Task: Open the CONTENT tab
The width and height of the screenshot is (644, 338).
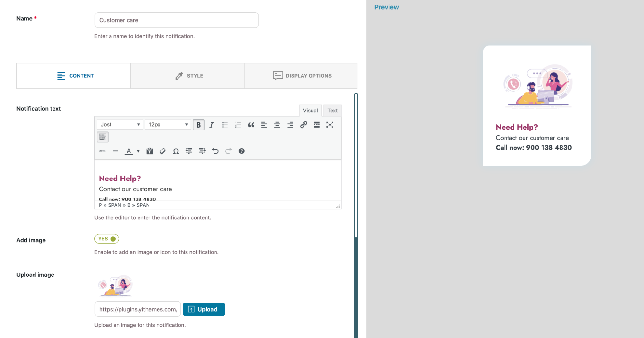Action: (74, 76)
